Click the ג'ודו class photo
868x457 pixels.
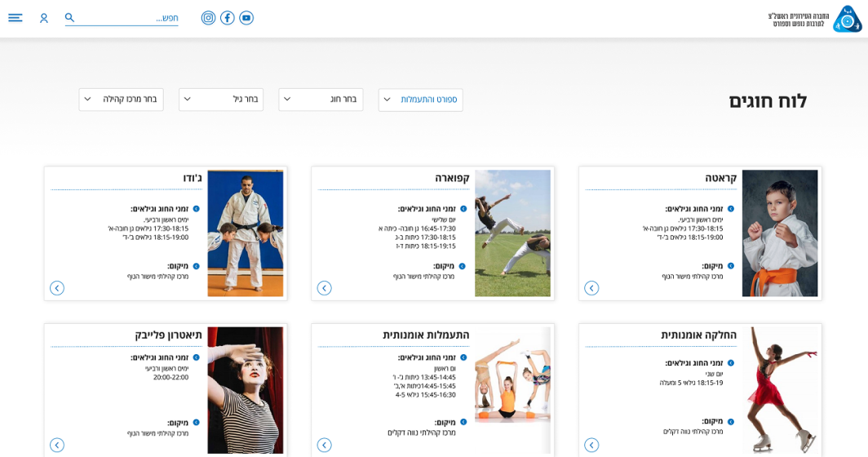pyautogui.click(x=245, y=233)
